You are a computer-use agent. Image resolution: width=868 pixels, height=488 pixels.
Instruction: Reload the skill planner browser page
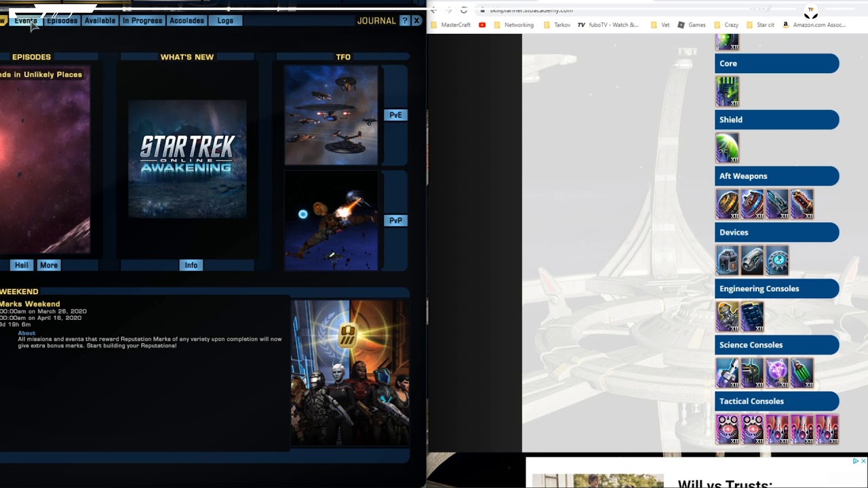(x=464, y=9)
